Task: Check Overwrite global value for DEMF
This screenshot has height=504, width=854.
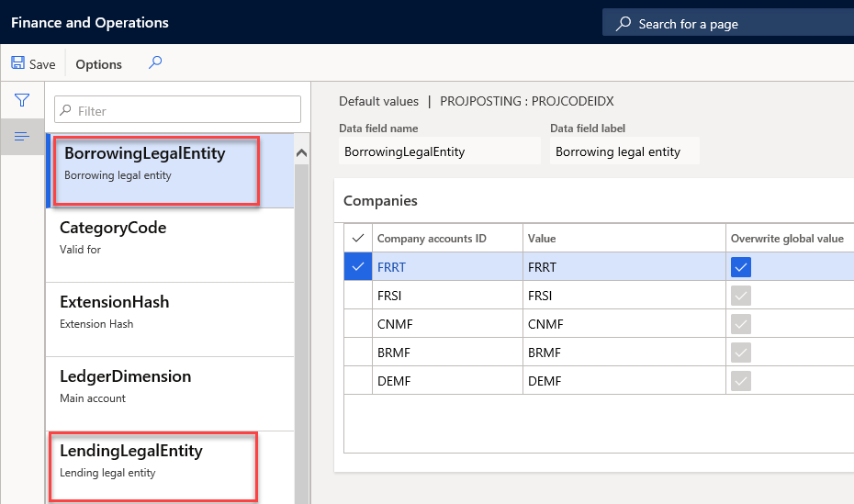Action: [x=742, y=381]
